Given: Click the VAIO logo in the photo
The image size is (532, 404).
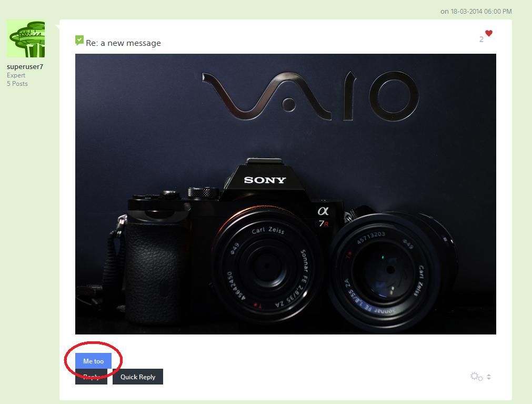Looking at the screenshot, I should [310, 96].
